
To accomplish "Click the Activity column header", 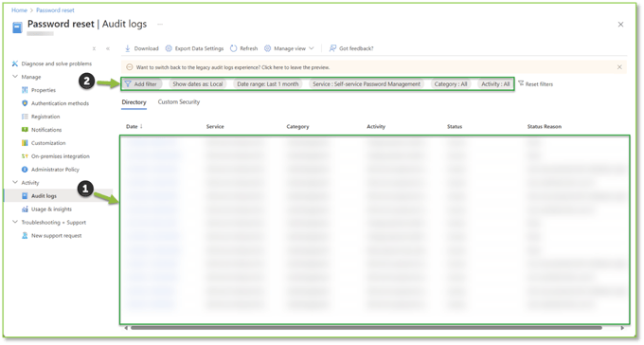I will (x=376, y=127).
